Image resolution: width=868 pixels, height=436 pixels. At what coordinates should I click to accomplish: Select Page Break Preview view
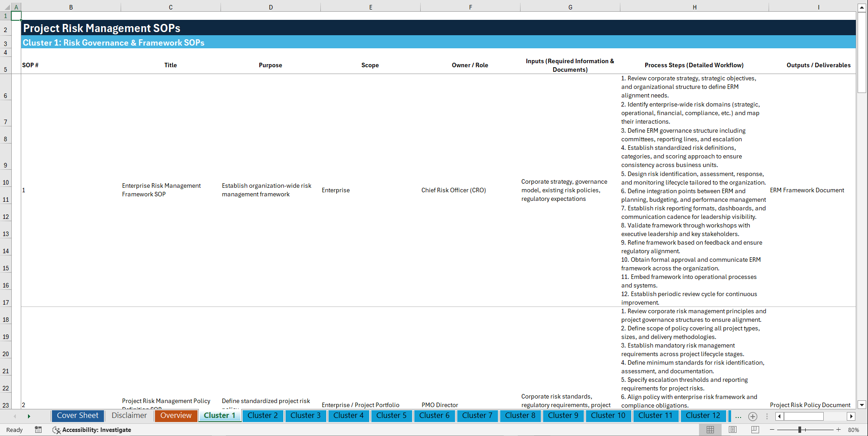(755, 429)
